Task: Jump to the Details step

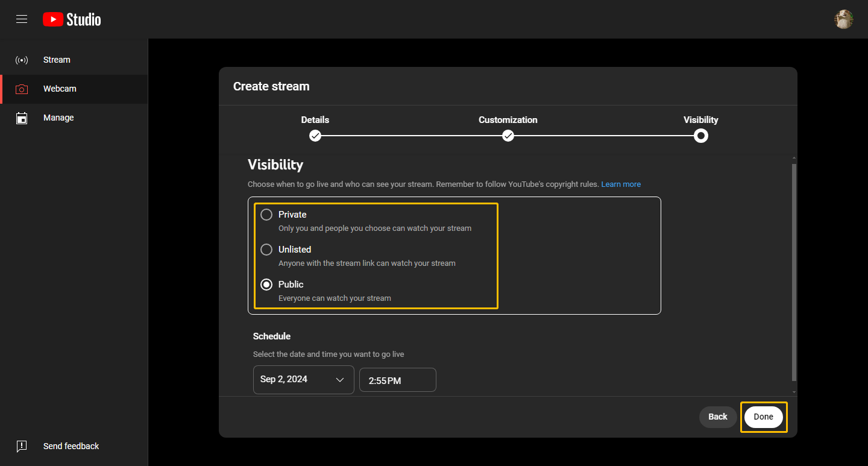Action: (315, 120)
